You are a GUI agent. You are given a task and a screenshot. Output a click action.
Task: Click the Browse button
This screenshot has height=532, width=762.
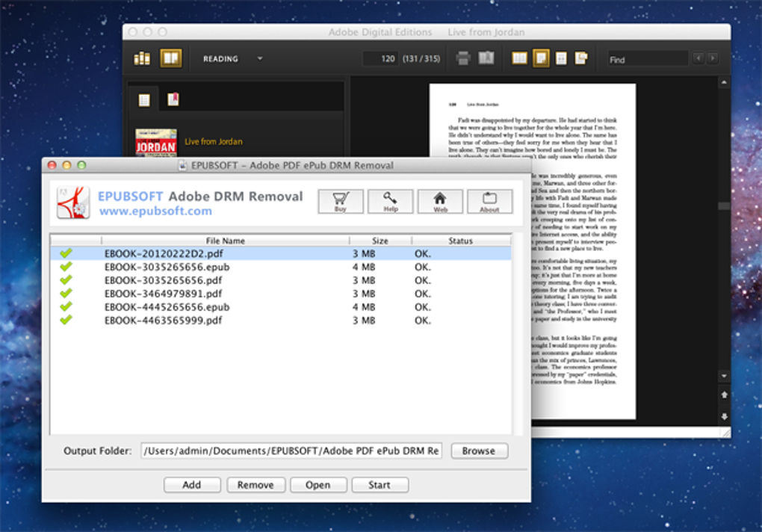point(479,451)
